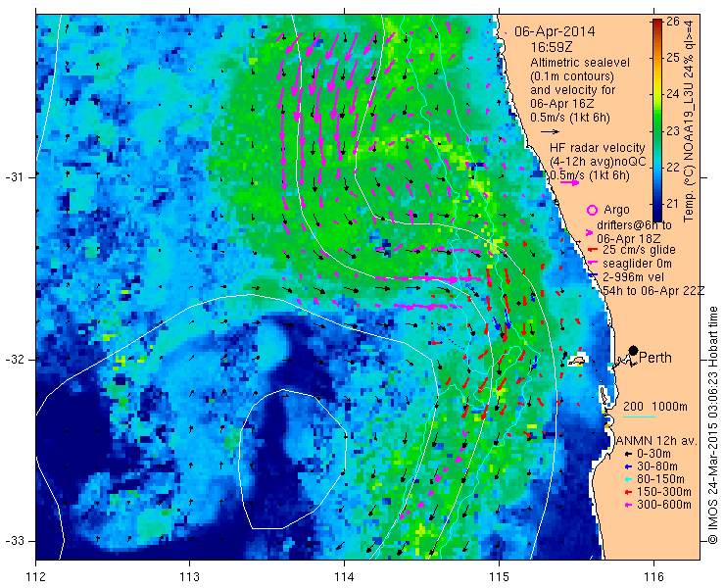
Task: Click the colorbar tick label 24
Action: click(x=673, y=94)
